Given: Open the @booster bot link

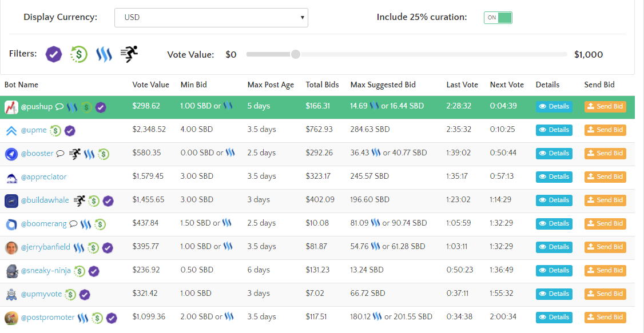Looking at the screenshot, I should pos(37,154).
